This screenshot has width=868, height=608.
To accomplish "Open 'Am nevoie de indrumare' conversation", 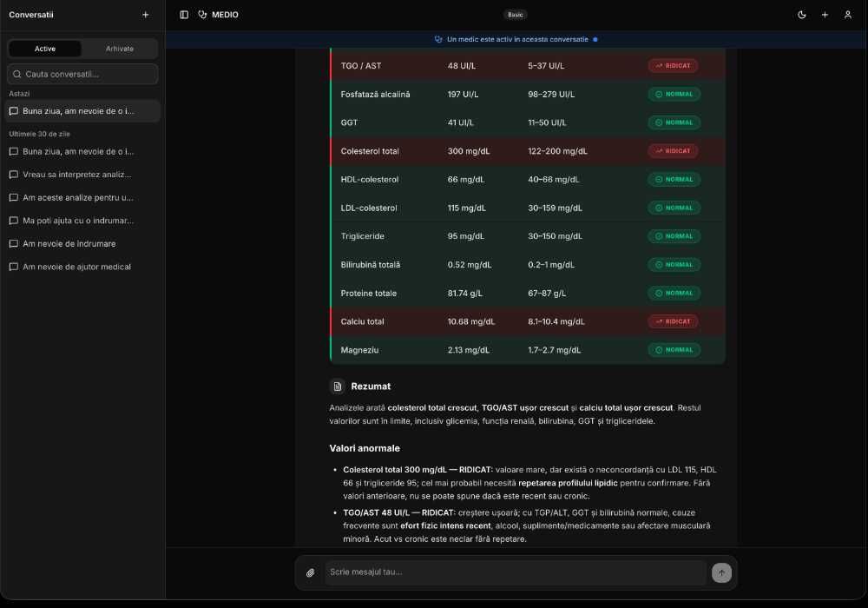I will (x=82, y=244).
